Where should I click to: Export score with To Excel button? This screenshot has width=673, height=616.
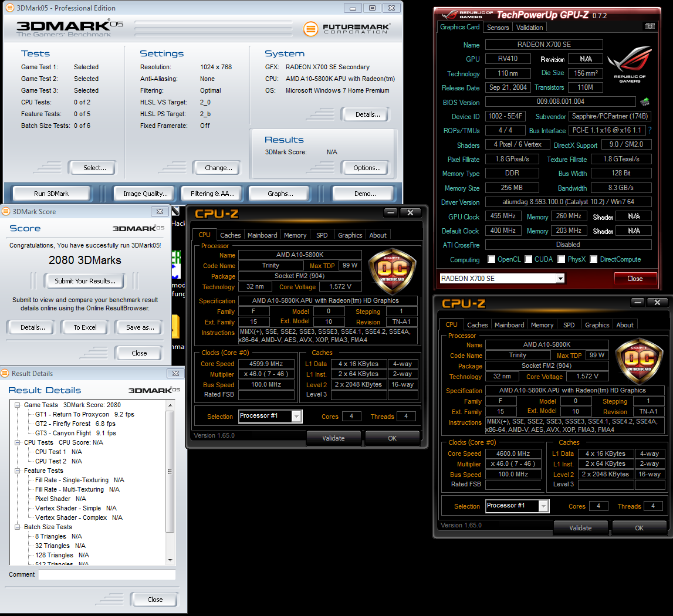click(x=85, y=327)
